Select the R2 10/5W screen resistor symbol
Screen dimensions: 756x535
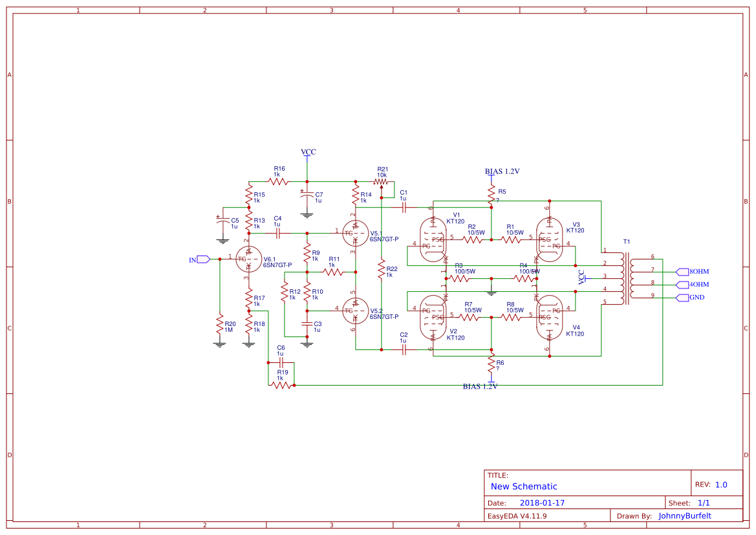tap(472, 240)
